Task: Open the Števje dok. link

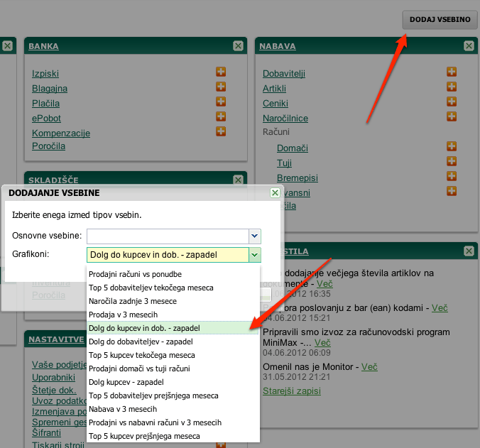Action: [x=54, y=390]
